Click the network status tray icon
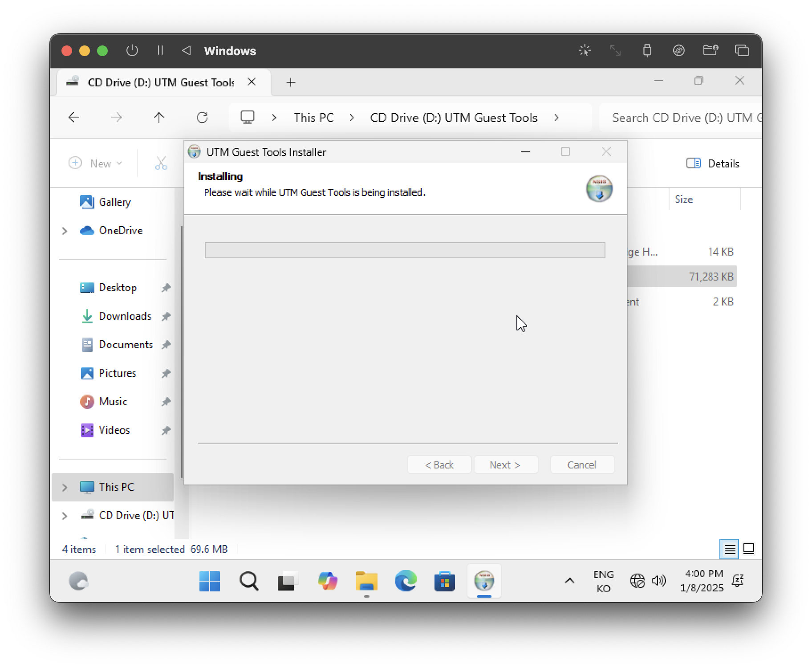The image size is (812, 668). pyautogui.click(x=637, y=581)
